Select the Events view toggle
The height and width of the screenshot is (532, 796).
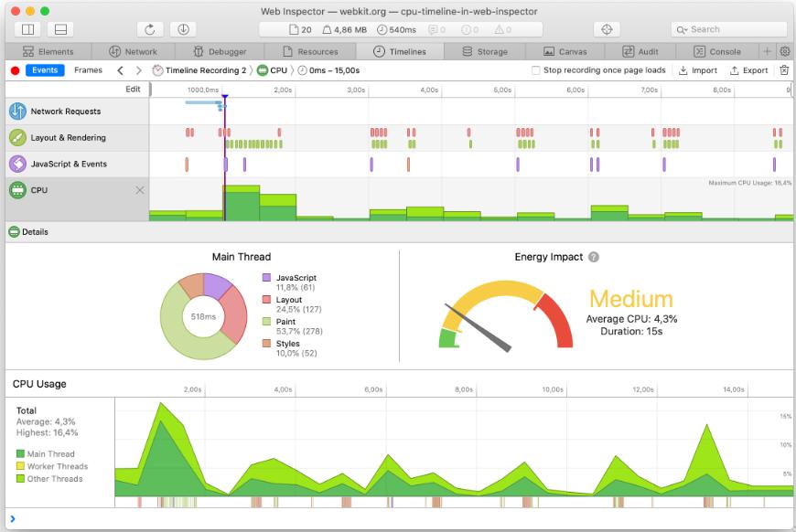click(45, 70)
